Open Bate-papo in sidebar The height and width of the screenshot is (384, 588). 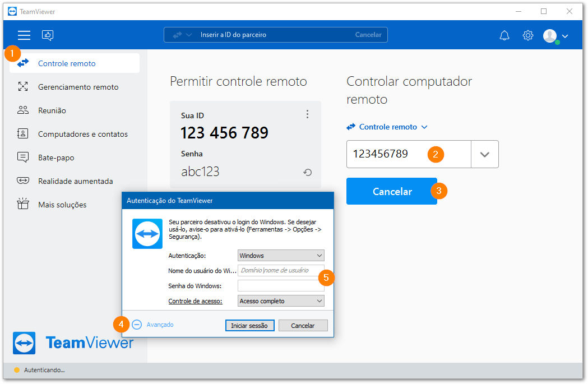(x=75, y=158)
